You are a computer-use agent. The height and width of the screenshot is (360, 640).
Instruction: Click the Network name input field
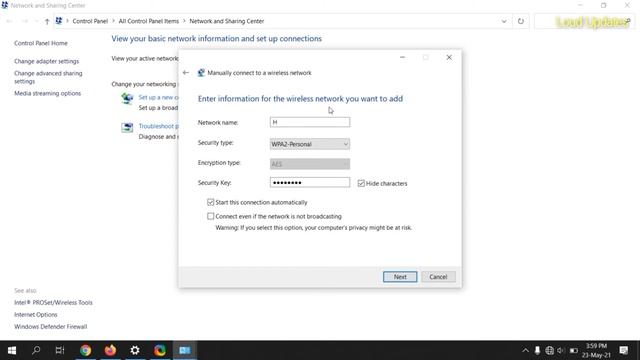tap(310, 122)
